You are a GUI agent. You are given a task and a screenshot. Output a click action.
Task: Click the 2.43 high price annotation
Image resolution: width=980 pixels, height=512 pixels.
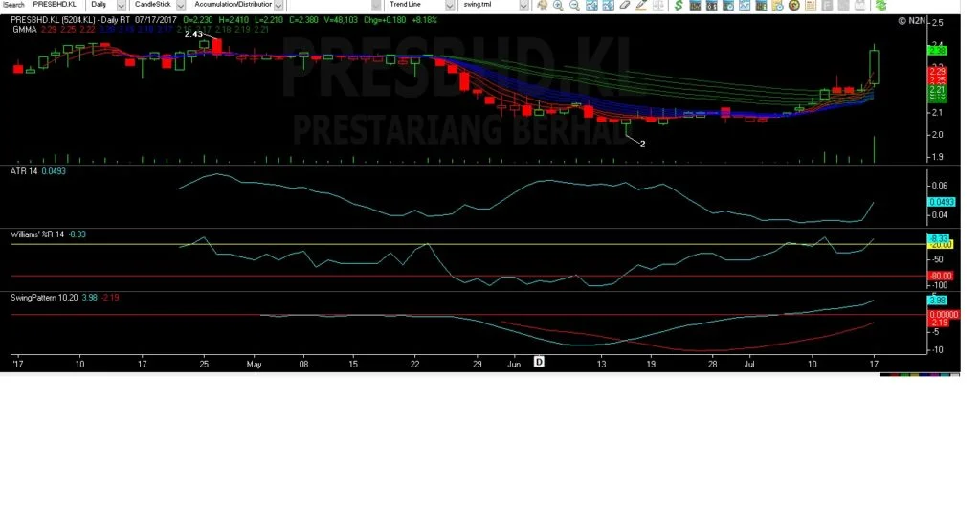click(193, 34)
